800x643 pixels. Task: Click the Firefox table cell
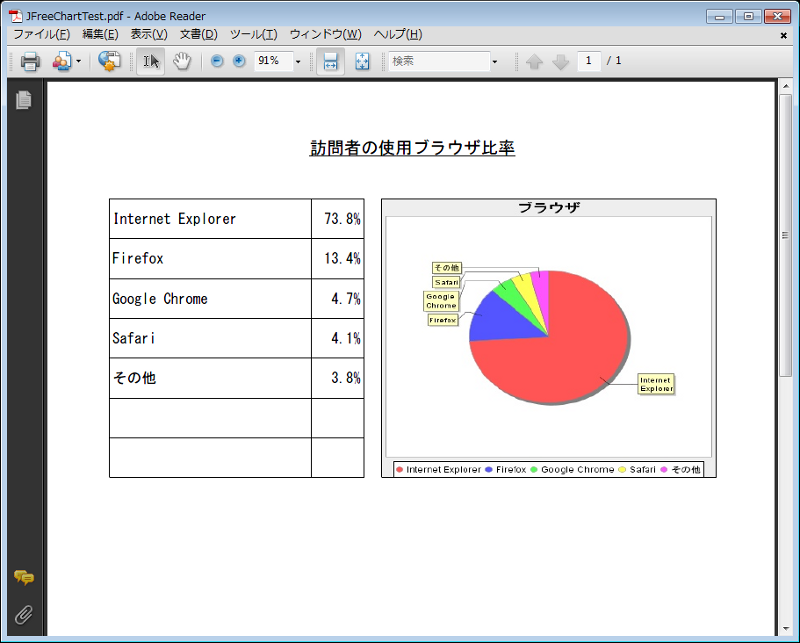pos(210,259)
